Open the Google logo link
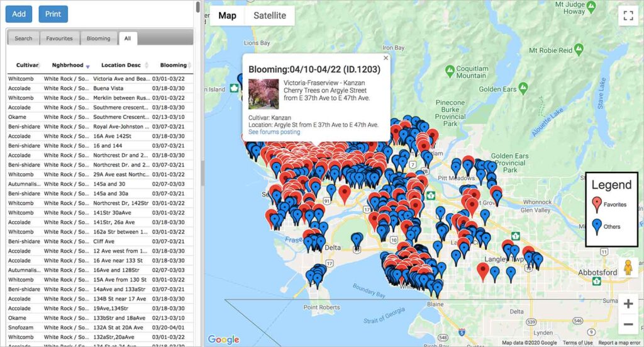Image resolution: width=644 pixels, height=347 pixels. click(223, 339)
